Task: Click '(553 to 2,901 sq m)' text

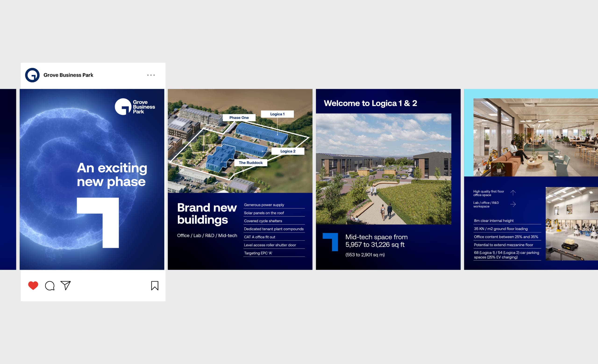Action: [365, 255]
